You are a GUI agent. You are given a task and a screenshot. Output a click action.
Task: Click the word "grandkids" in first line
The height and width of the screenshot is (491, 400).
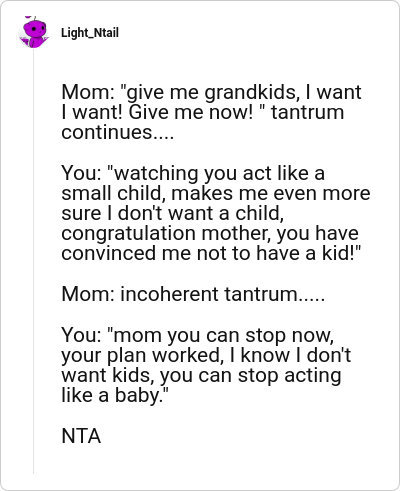[250, 92]
